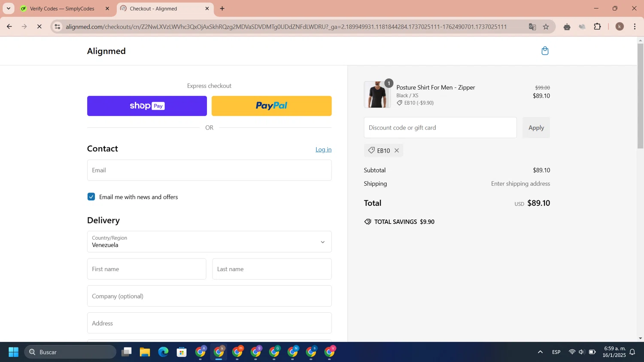Open the volume speaker icon

coord(582,352)
